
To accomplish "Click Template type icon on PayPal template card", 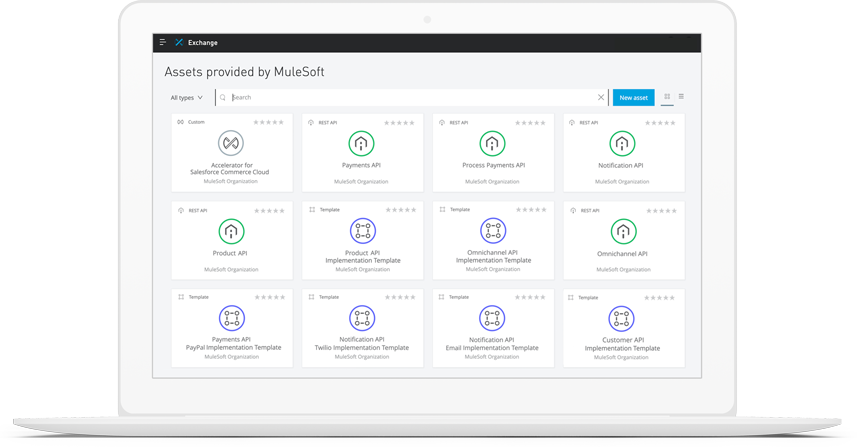I will click(x=181, y=297).
